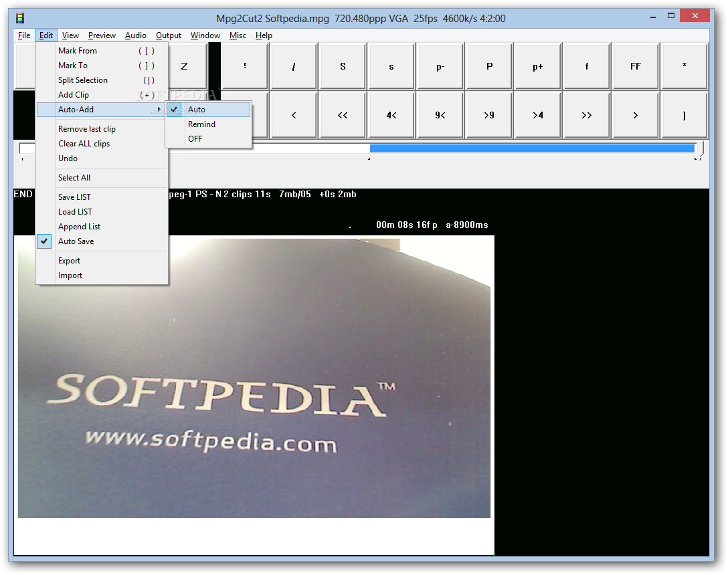This screenshot has width=728, height=575.
Task: Click the '>9' navigation button
Action: pos(489,115)
